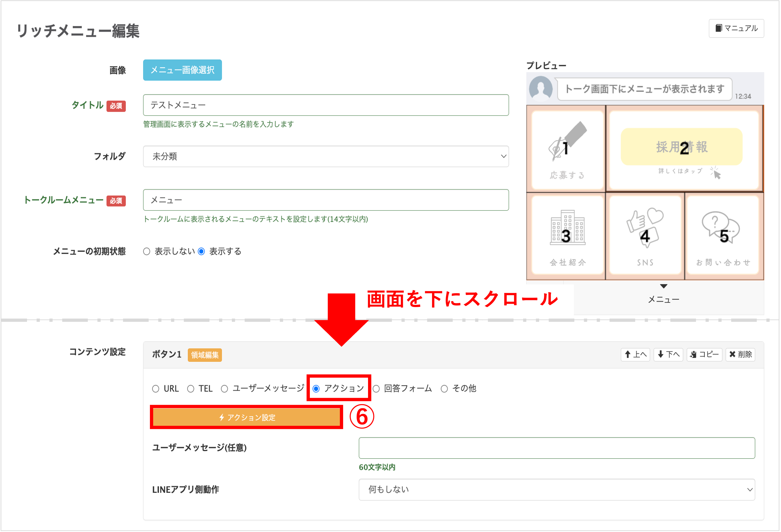
Task: Focus the タイトル input field
Action: click(x=326, y=105)
